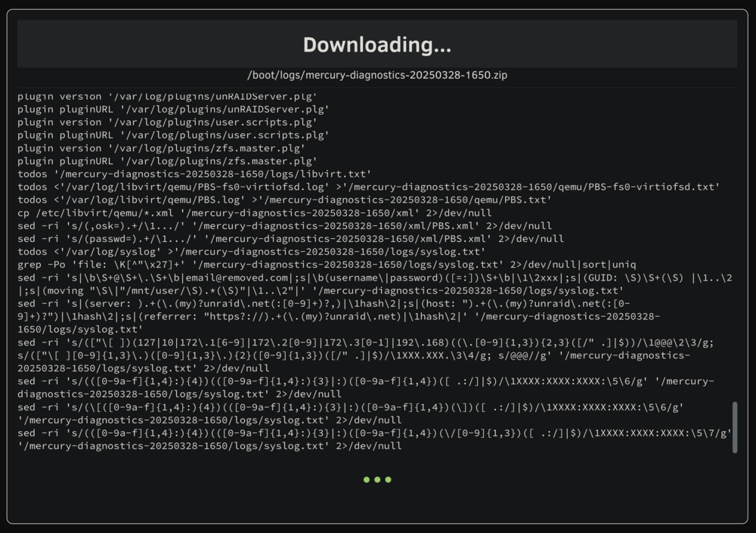The image size is (756, 533).
Task: Click the sed line with "(127|10|172"
Action: (366, 342)
